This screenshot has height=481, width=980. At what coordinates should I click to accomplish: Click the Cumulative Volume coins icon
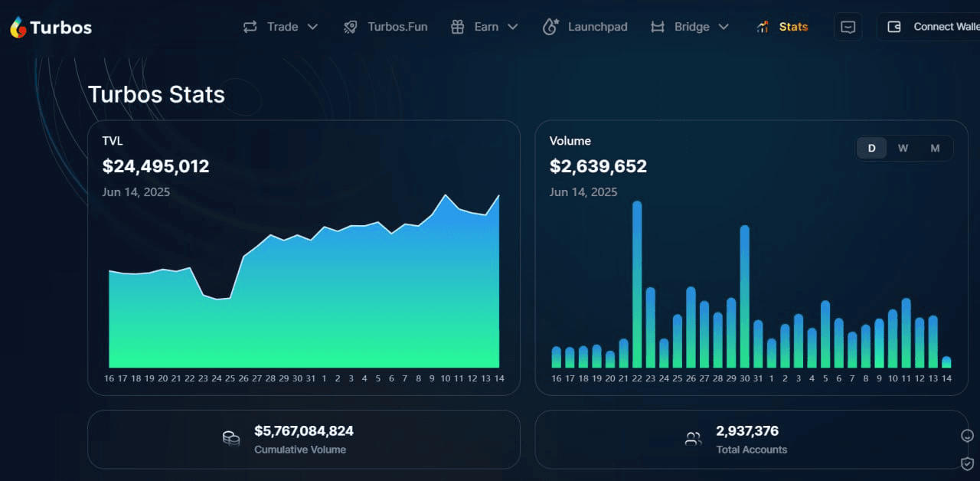(231, 439)
